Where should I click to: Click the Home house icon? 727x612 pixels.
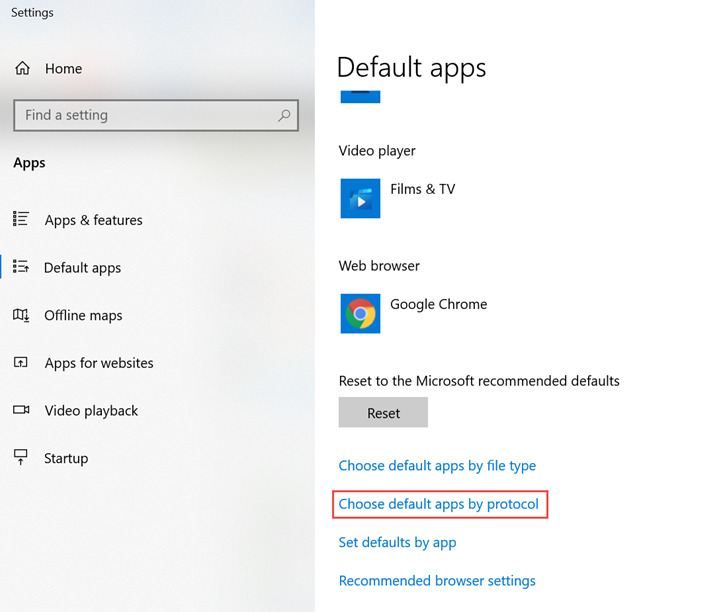click(22, 69)
